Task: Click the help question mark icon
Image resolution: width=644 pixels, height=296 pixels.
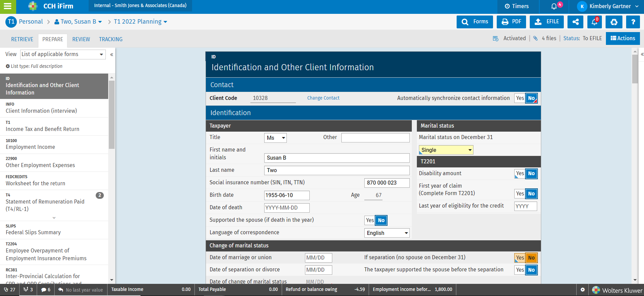Action: [633, 22]
